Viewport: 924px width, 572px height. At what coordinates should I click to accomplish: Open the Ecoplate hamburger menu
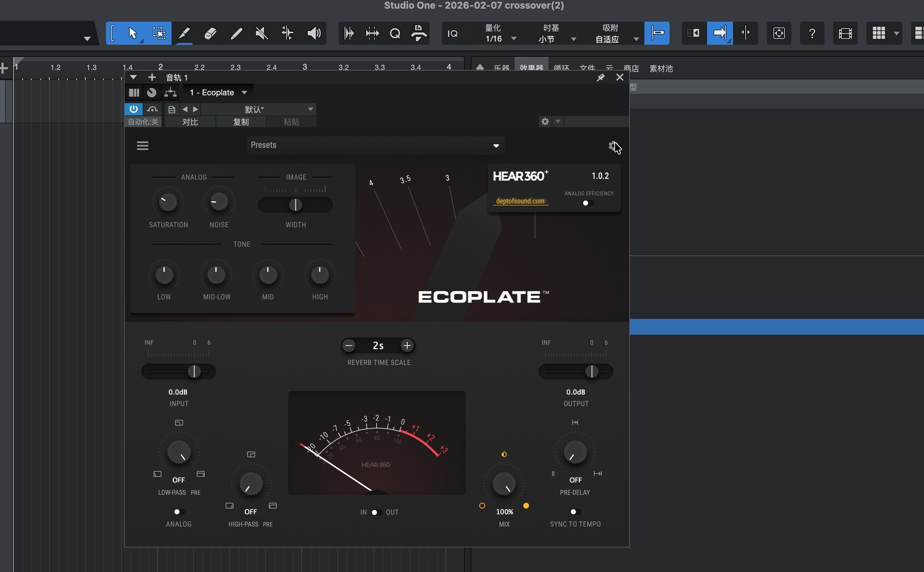coord(142,146)
